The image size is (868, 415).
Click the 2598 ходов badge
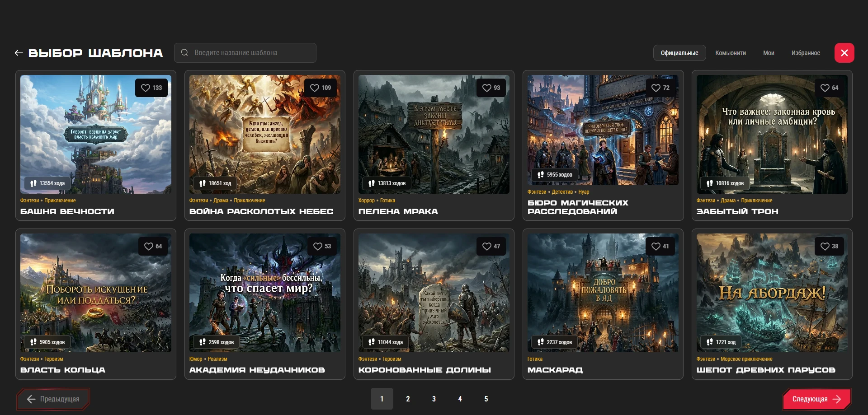tap(217, 342)
